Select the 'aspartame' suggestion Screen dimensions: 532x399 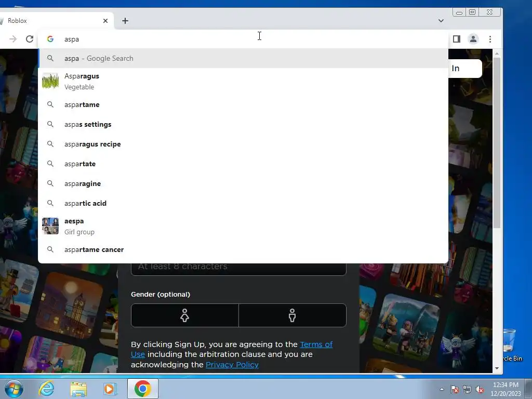pyautogui.click(x=243, y=105)
